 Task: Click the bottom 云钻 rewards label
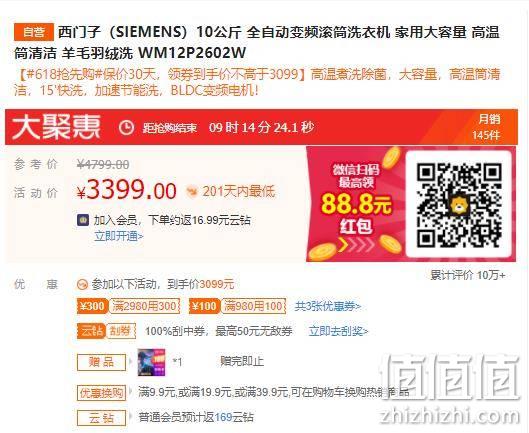click(102, 418)
